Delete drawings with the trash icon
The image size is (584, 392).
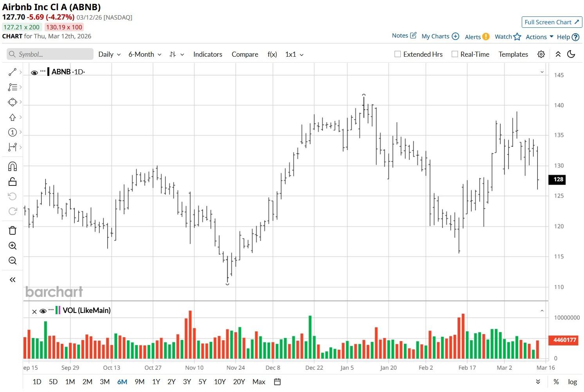click(x=13, y=230)
